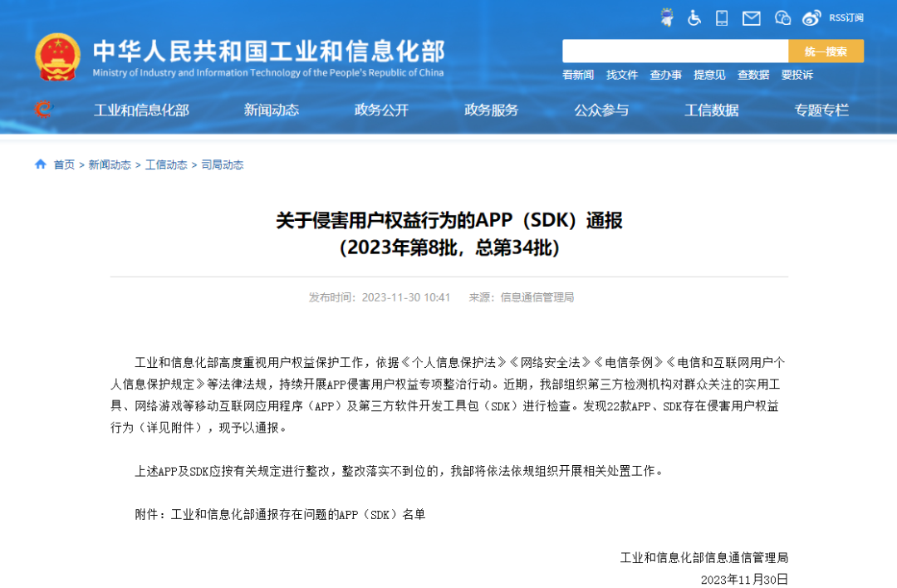Click the subtitle (2023年第8批，总第34批)
The height and width of the screenshot is (588, 897).
click(449, 247)
